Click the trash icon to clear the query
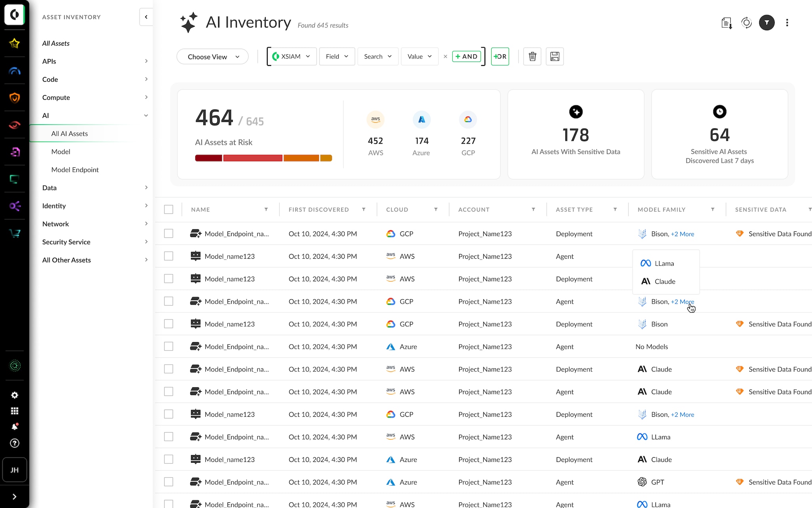 pyautogui.click(x=532, y=56)
